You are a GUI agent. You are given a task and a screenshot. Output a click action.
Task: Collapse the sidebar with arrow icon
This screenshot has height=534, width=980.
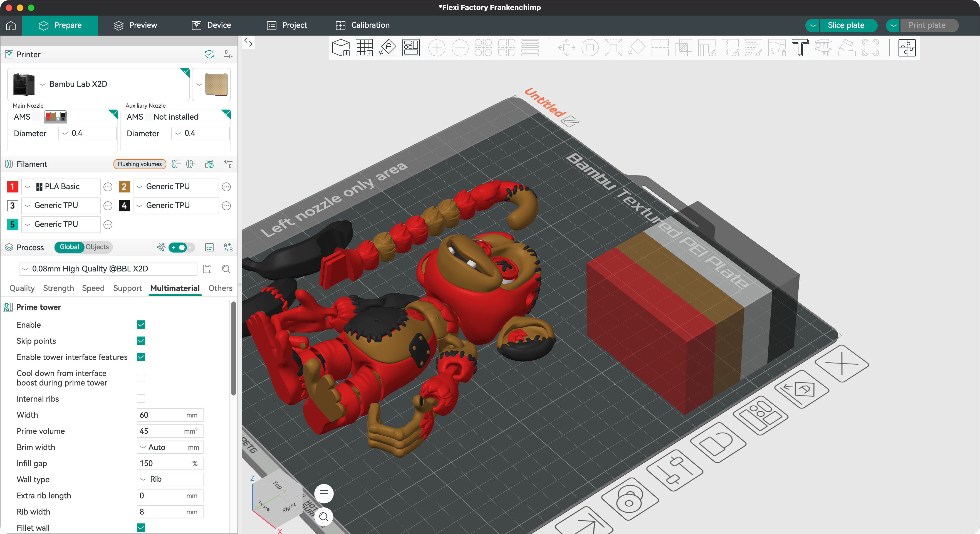pos(248,42)
